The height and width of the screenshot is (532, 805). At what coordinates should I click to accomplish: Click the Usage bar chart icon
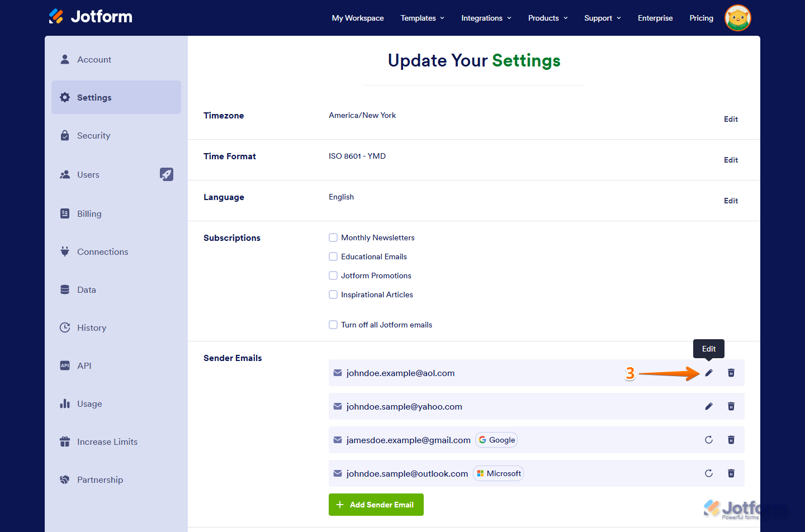point(65,403)
